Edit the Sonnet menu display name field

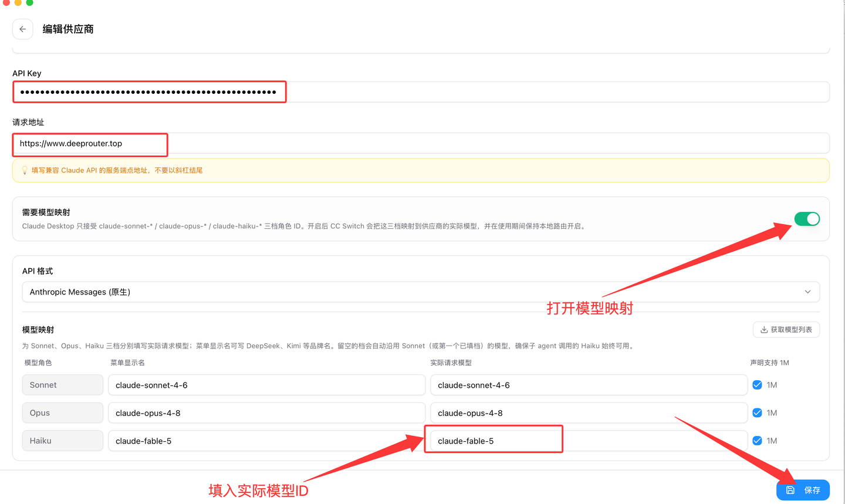coord(266,385)
